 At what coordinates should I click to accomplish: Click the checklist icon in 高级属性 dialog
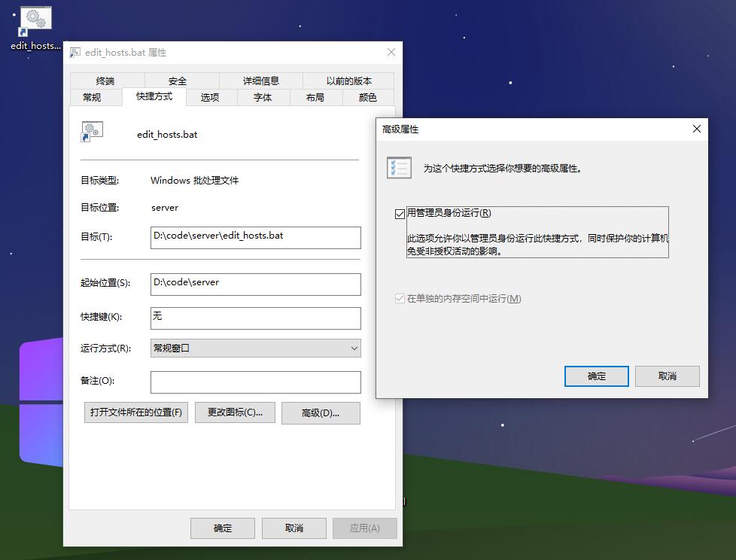tap(399, 168)
